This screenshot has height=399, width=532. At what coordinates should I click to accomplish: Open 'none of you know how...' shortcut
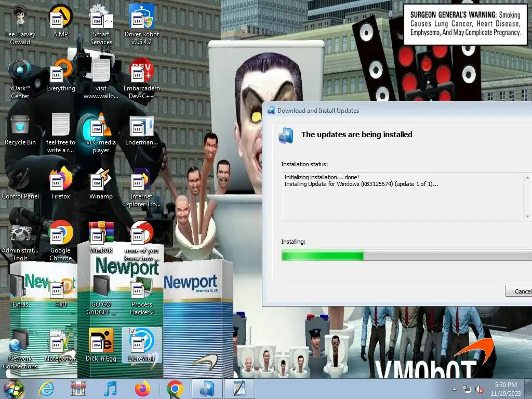[x=141, y=241]
